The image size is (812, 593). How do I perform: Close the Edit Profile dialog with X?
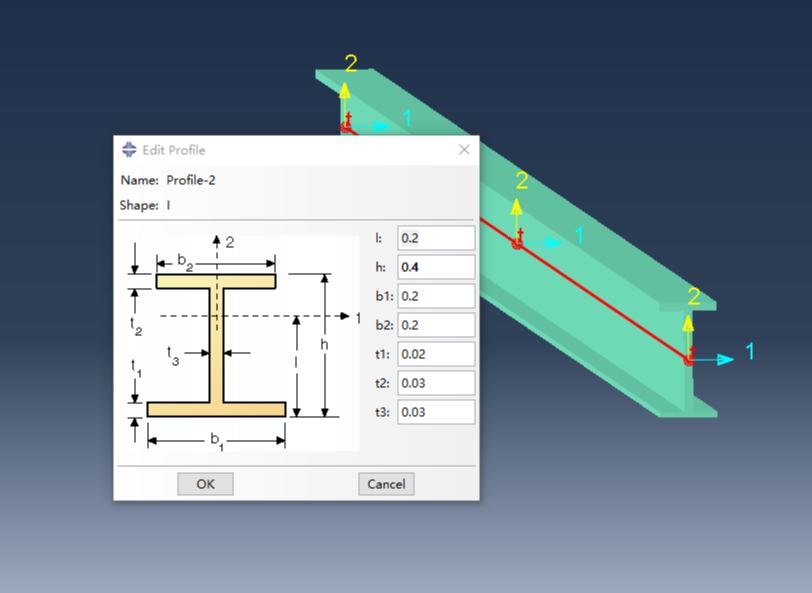pos(464,150)
